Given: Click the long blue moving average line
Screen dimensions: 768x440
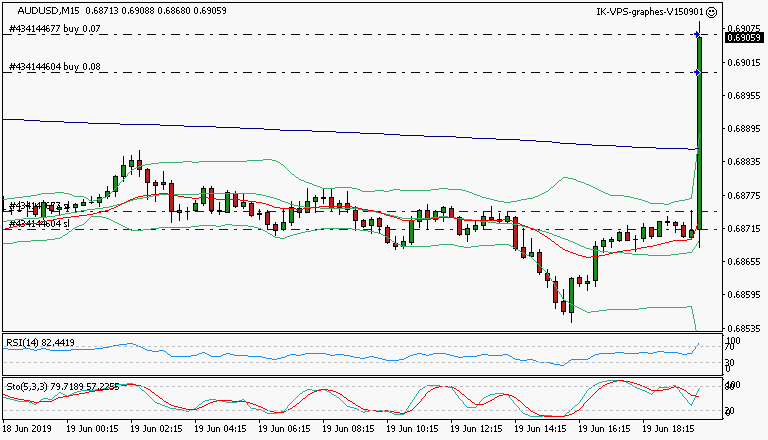Looking at the screenshot, I should click(300, 131).
